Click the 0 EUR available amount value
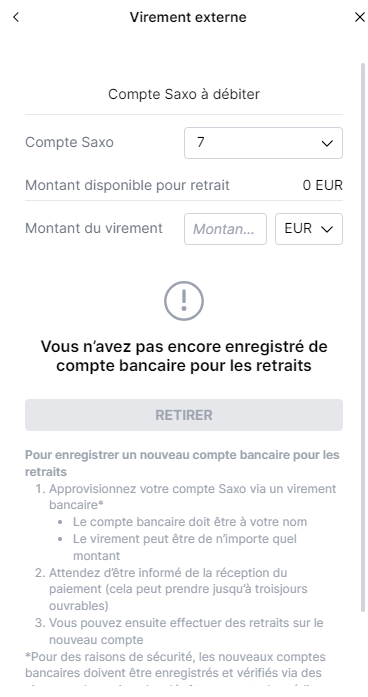 click(x=323, y=185)
